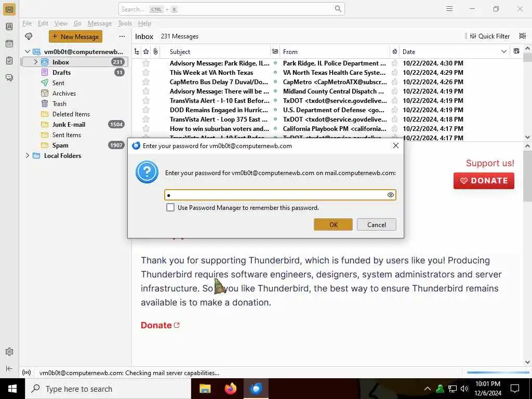Check Use Password Manager to remember password
Image resolution: width=532 pixels, height=399 pixels.
tap(170, 207)
